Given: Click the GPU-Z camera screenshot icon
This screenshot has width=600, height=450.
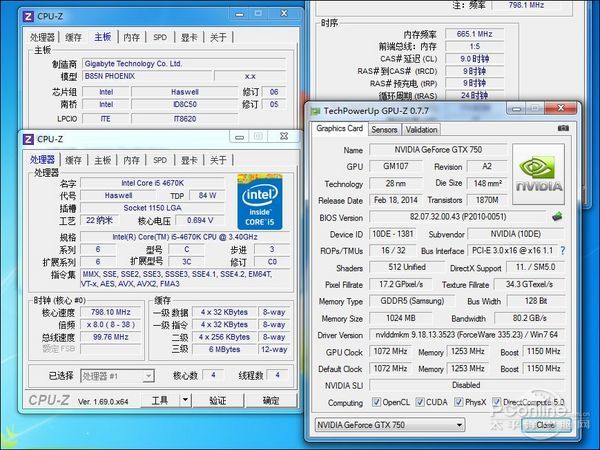Looking at the screenshot, I should [563, 129].
